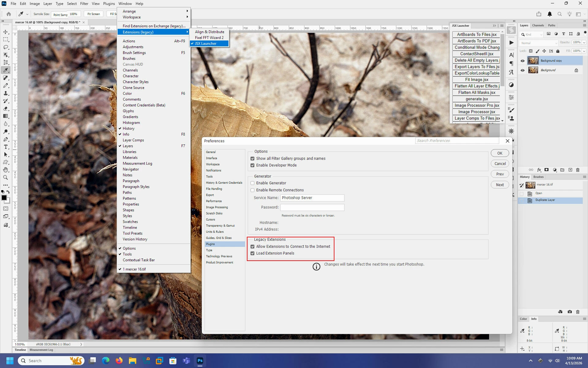Open the notifications bell icon
Image resolution: width=588 pixels, height=368 pixels.
(549, 14)
